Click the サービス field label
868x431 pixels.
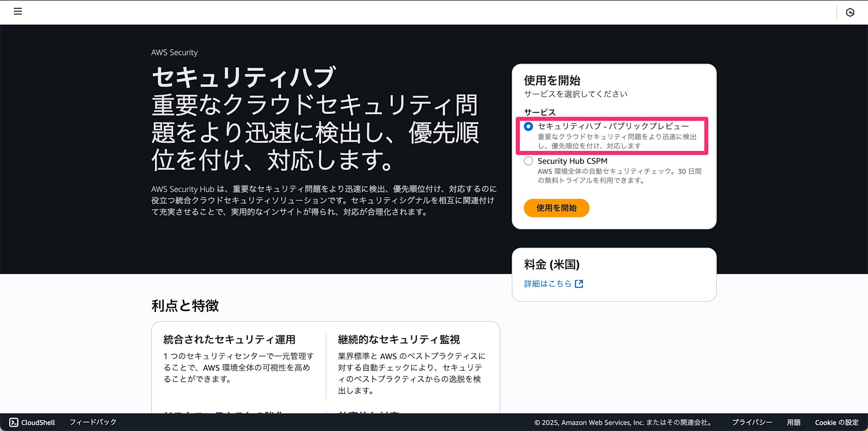[539, 112]
